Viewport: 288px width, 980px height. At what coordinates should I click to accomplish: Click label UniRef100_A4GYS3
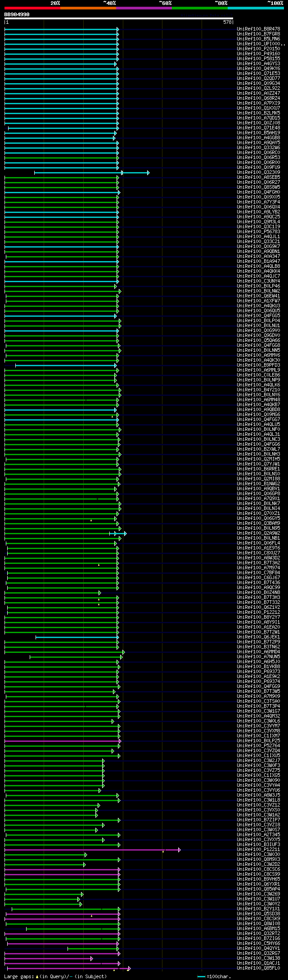[x=258, y=63]
